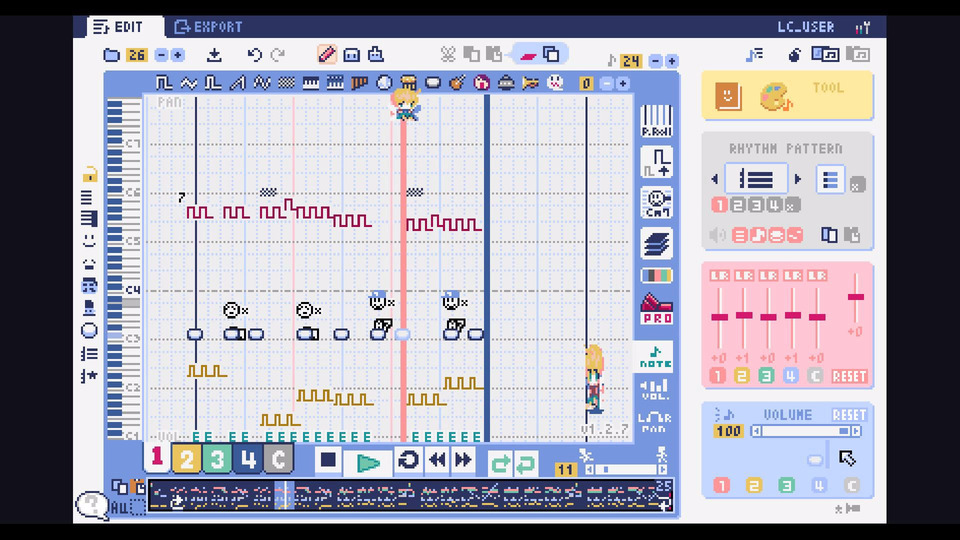The image size is (960, 540).
Task: Click RESET in the VOLUME panel
Action: [x=849, y=415]
